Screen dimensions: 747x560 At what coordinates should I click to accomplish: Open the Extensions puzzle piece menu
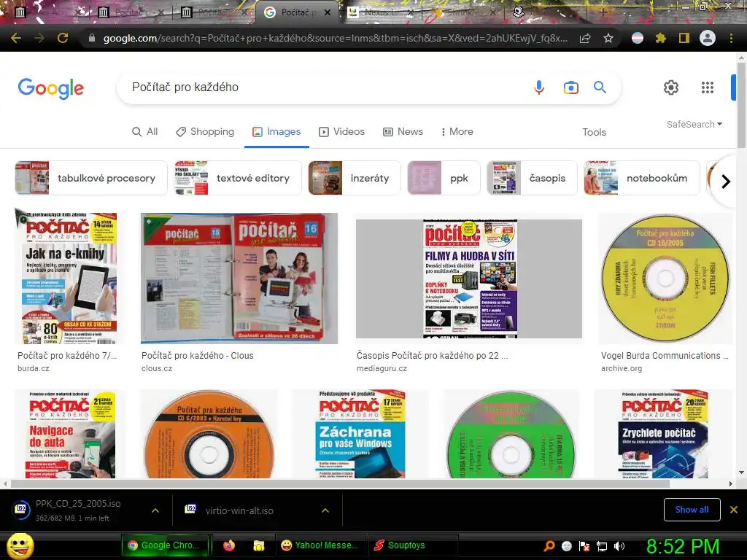point(660,38)
